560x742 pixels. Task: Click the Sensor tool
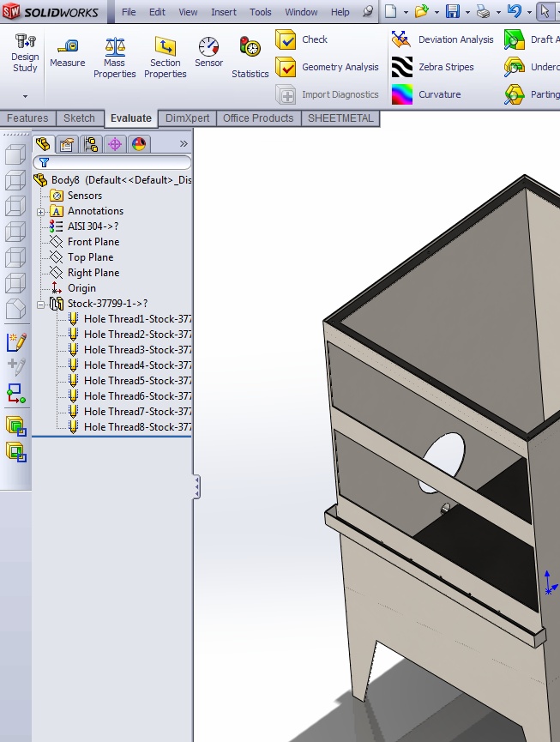(208, 52)
